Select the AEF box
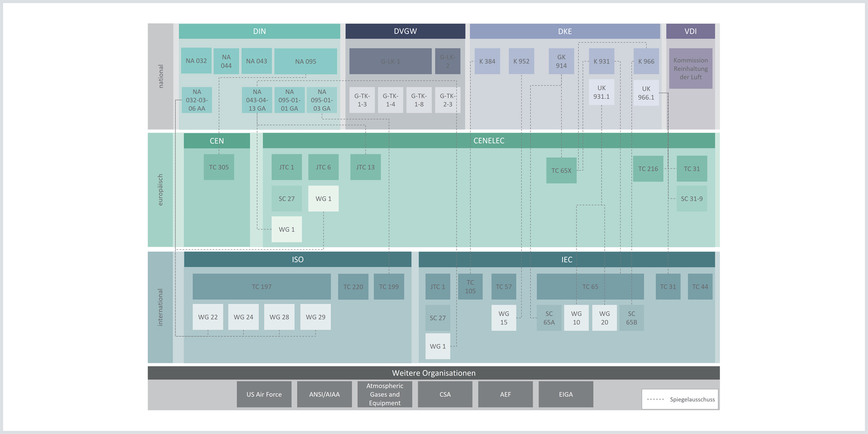This screenshot has width=868, height=434. point(506,394)
